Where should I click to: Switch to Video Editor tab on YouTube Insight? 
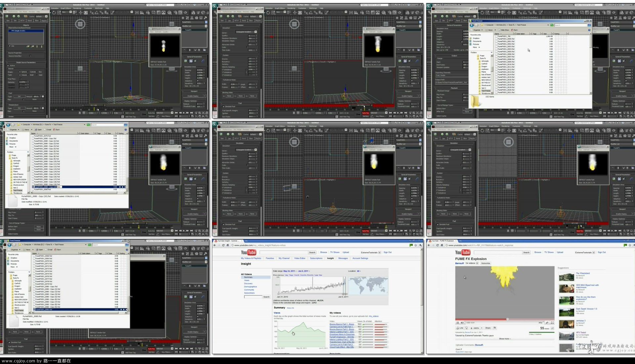300,258
